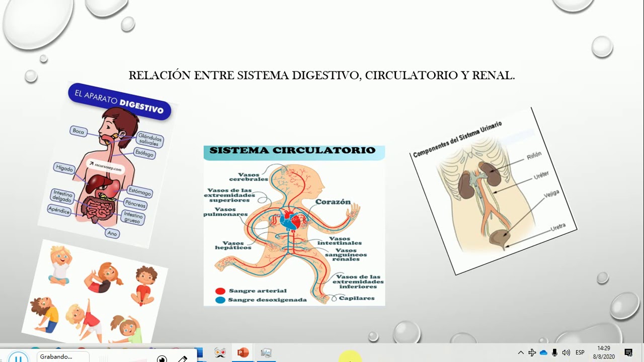Click the Estómago label in digestive image

(139, 191)
